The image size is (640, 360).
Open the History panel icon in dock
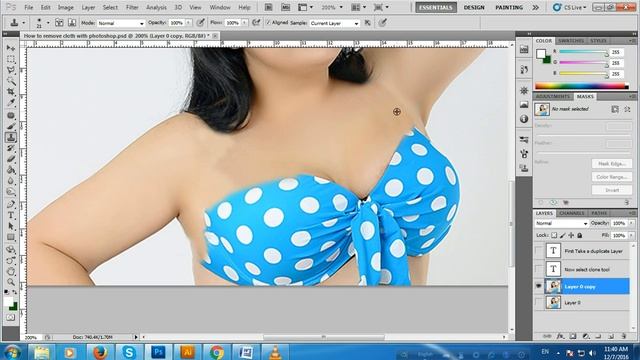(x=524, y=69)
